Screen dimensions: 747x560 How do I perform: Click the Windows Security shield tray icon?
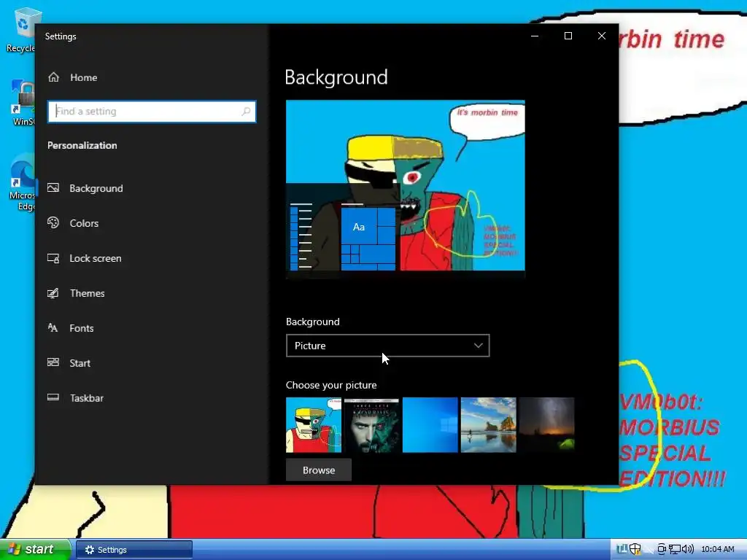pyautogui.click(x=635, y=549)
